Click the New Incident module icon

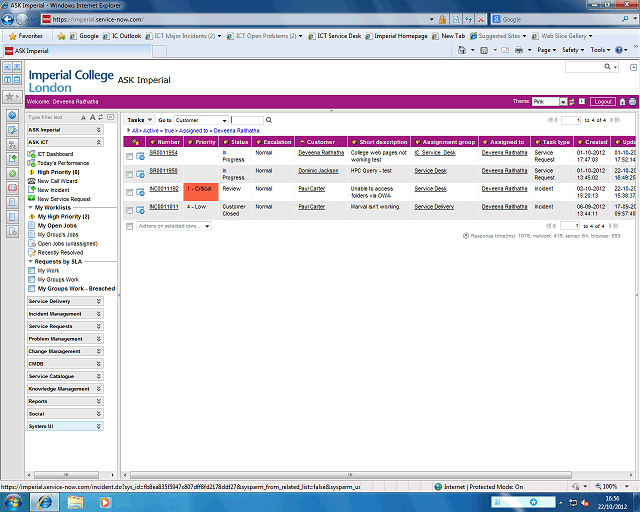[32, 190]
